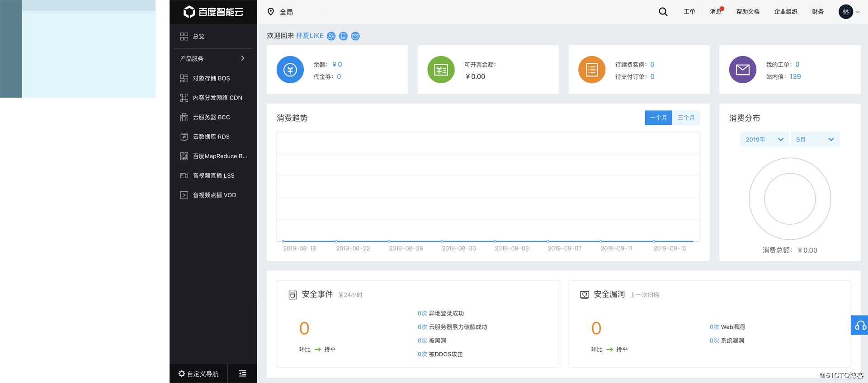
Task: Click the 总览 overview grid icon
Action: pos(184,36)
